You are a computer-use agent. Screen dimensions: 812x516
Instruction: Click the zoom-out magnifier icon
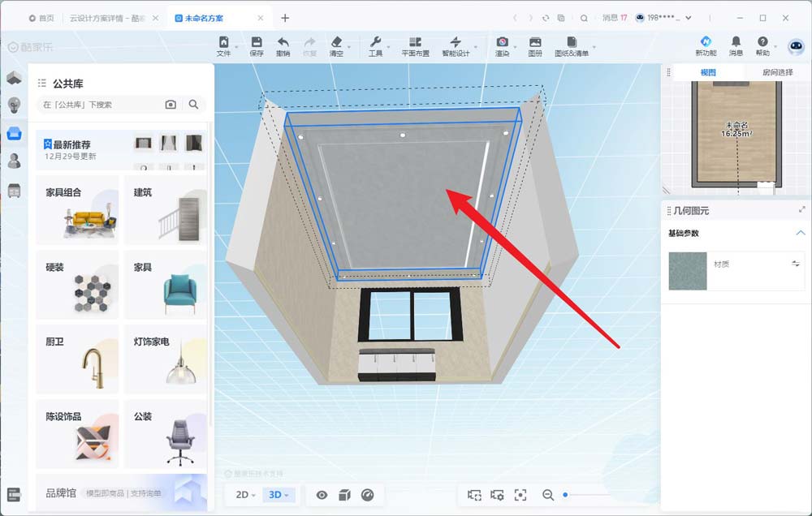pyautogui.click(x=548, y=495)
